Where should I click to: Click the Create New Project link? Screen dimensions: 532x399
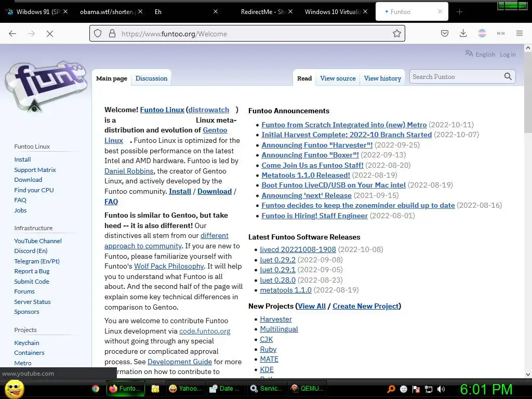click(366, 306)
